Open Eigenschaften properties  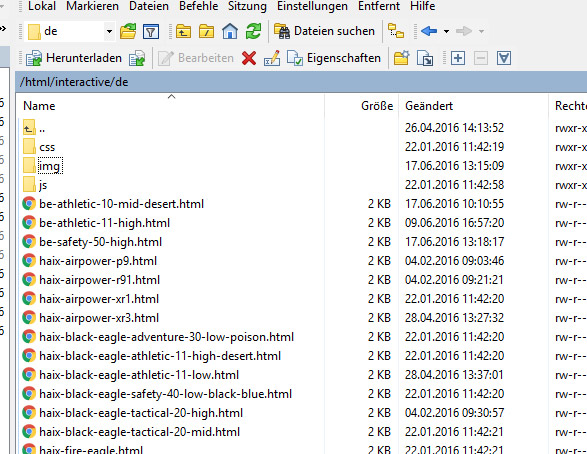coord(334,58)
